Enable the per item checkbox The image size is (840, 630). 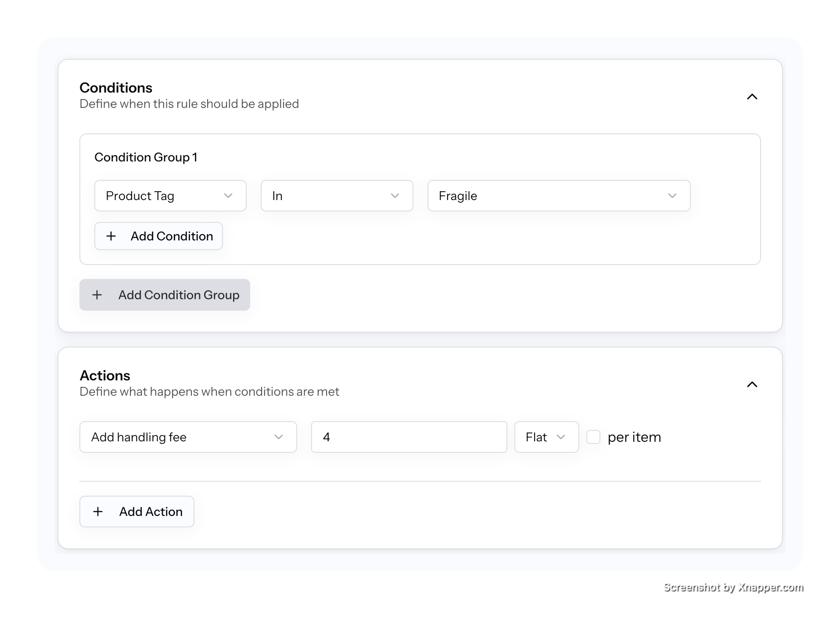tap(593, 437)
